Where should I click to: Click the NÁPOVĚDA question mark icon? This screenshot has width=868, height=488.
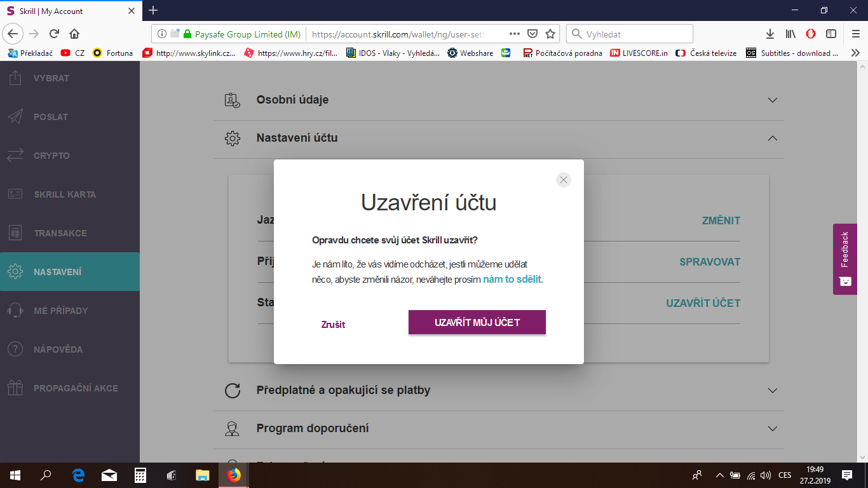click(x=15, y=349)
